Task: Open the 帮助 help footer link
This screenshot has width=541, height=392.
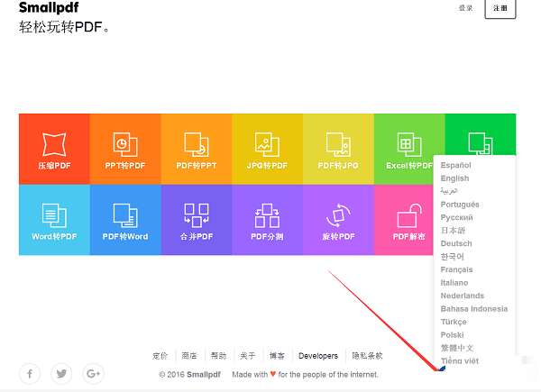Action: pyautogui.click(x=218, y=356)
